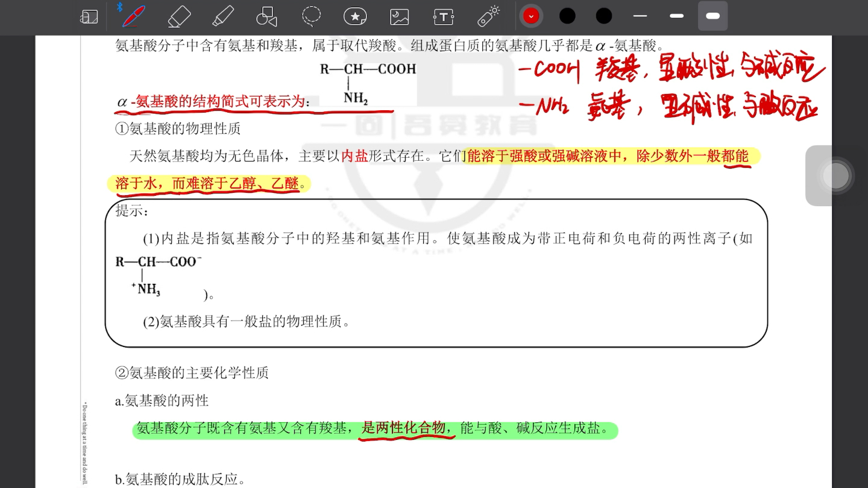Choose the second black color swatch
Viewport: 868px width, 488px height.
(604, 16)
